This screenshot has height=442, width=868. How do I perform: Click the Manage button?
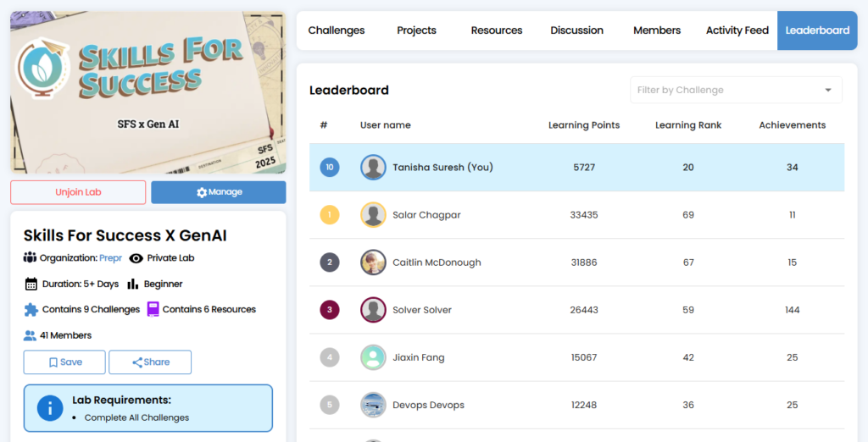(219, 192)
